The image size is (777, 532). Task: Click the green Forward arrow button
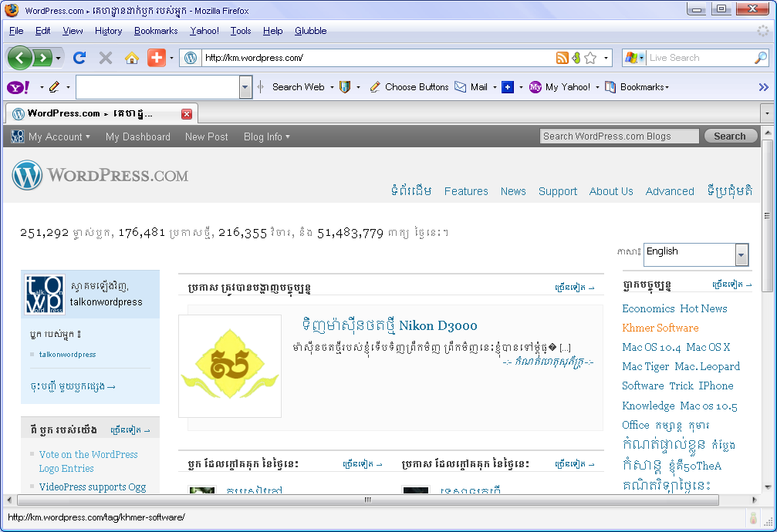(x=42, y=58)
